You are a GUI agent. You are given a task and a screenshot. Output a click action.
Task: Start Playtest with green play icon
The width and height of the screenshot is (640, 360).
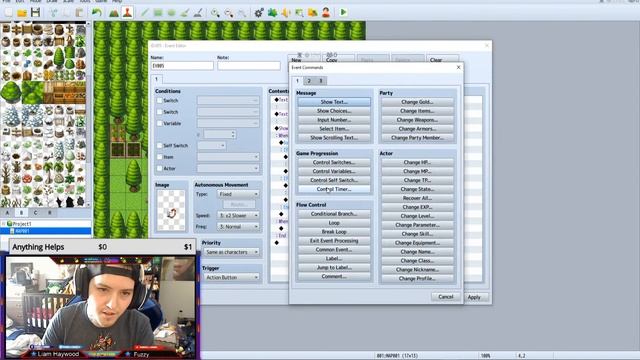point(343,13)
